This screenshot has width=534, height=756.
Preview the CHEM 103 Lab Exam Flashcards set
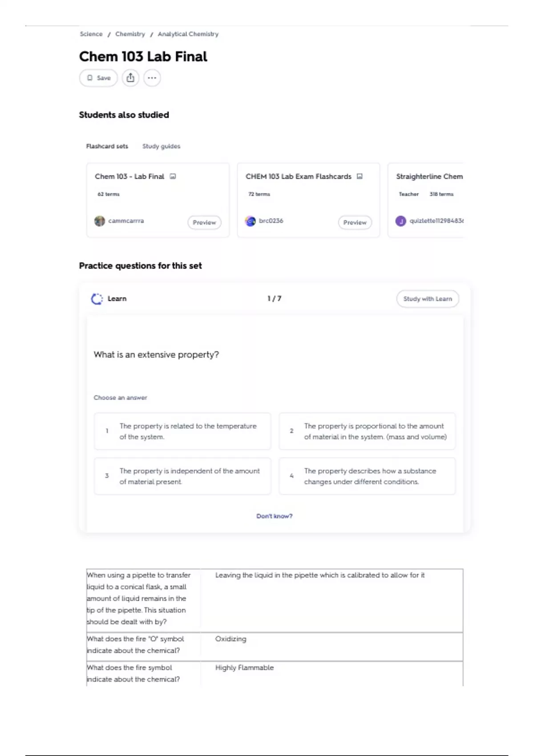355,222
